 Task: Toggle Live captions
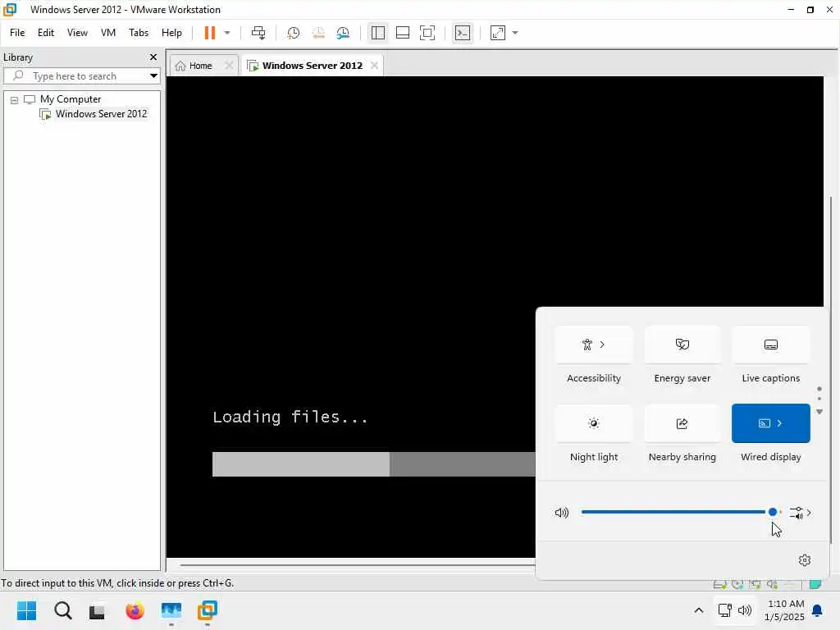[x=770, y=345]
